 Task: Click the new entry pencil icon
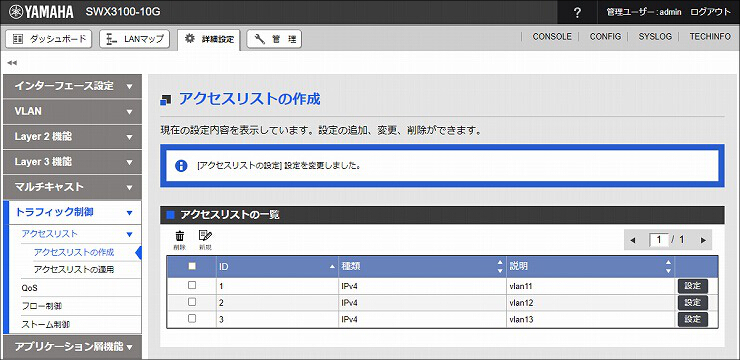coord(205,239)
